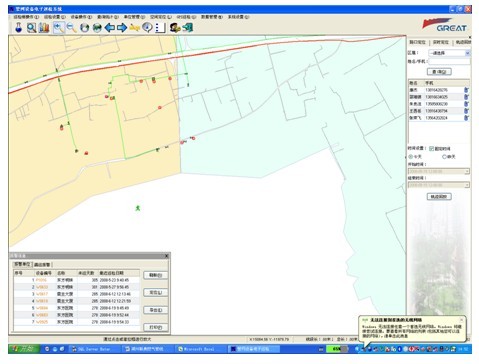
Task: Click the blue right arrow toolbar icon
Action: coord(122,28)
